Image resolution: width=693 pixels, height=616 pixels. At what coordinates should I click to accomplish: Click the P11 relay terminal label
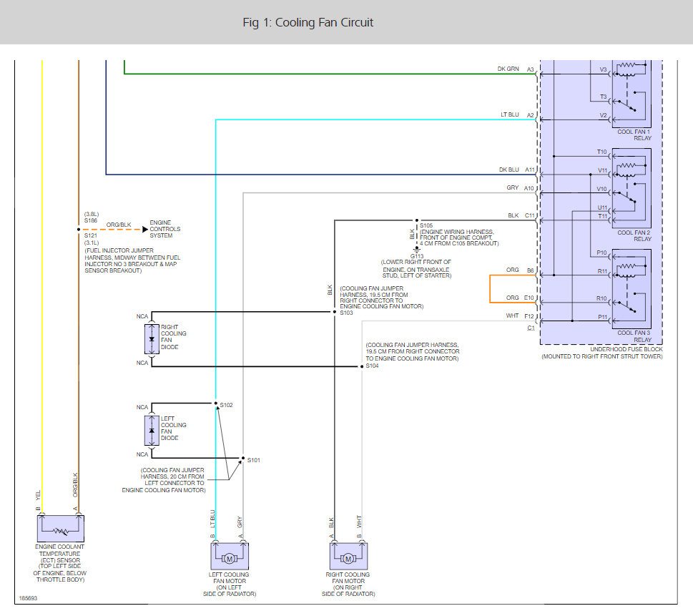coord(603,317)
